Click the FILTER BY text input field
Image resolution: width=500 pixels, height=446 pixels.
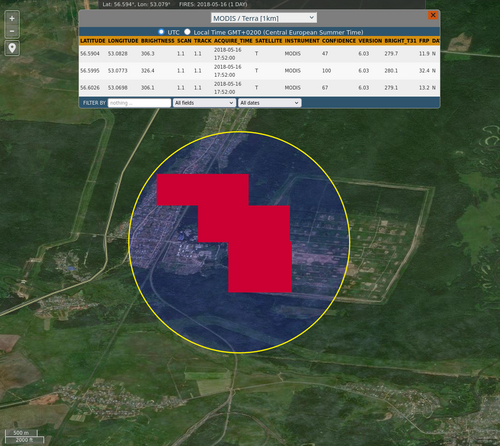(x=139, y=103)
